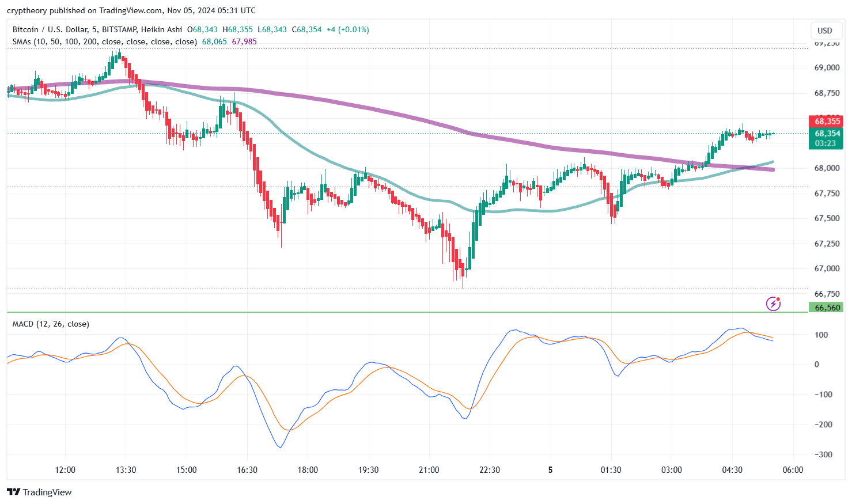The image size is (852, 504).
Task: Click the 12:00 time axis label
Action: [x=65, y=470]
